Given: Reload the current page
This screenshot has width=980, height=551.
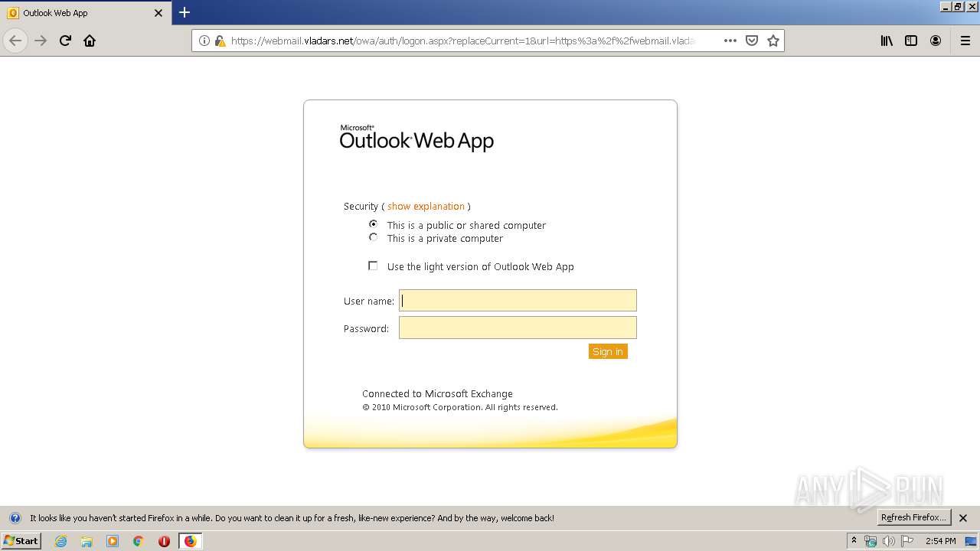Looking at the screenshot, I should (x=65, y=41).
